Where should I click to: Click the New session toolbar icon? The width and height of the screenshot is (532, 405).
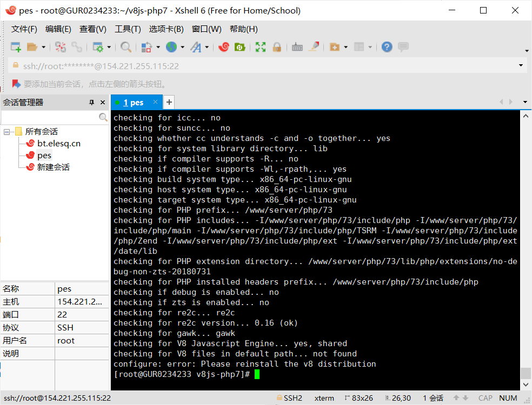pyautogui.click(x=16, y=47)
